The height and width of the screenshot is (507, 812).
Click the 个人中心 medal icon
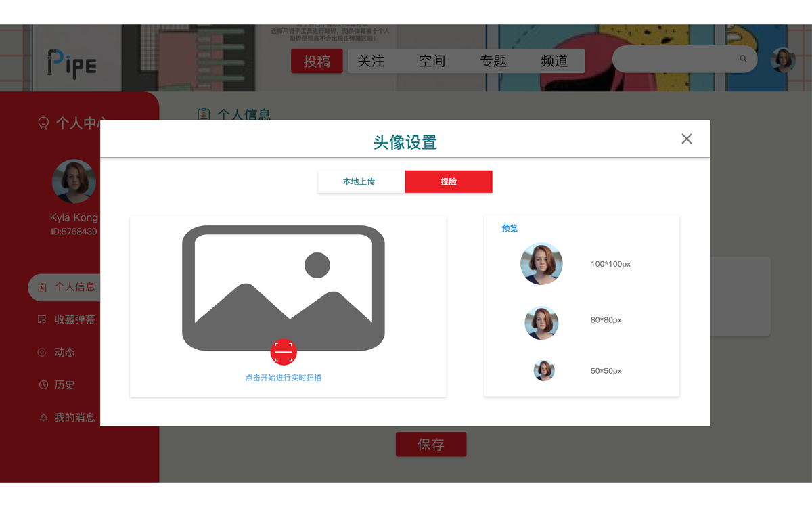point(43,123)
